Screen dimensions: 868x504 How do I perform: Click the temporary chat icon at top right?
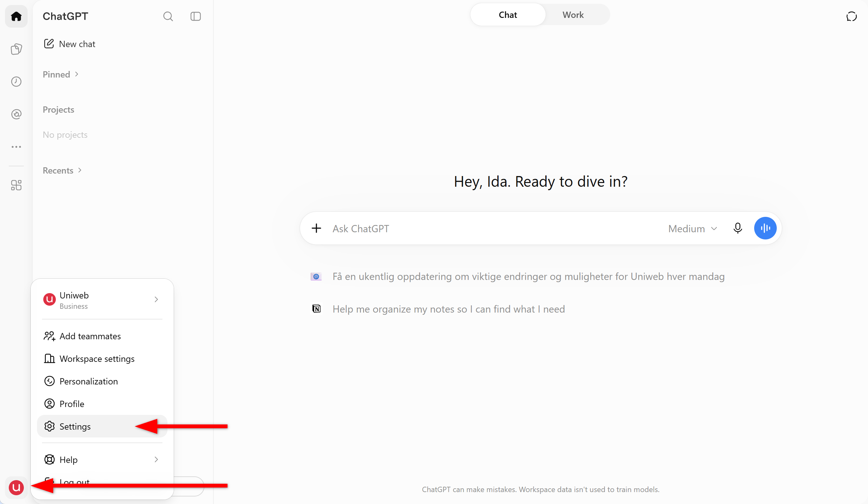click(851, 16)
